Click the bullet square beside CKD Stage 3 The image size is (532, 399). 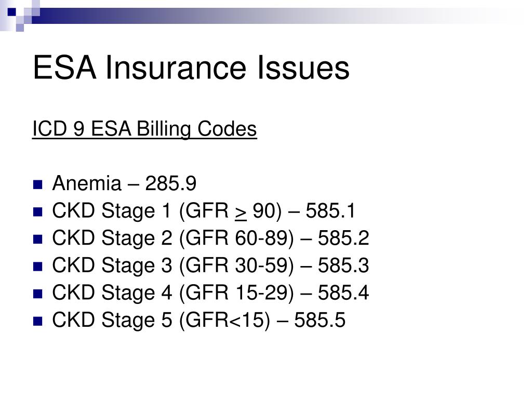click(x=37, y=267)
